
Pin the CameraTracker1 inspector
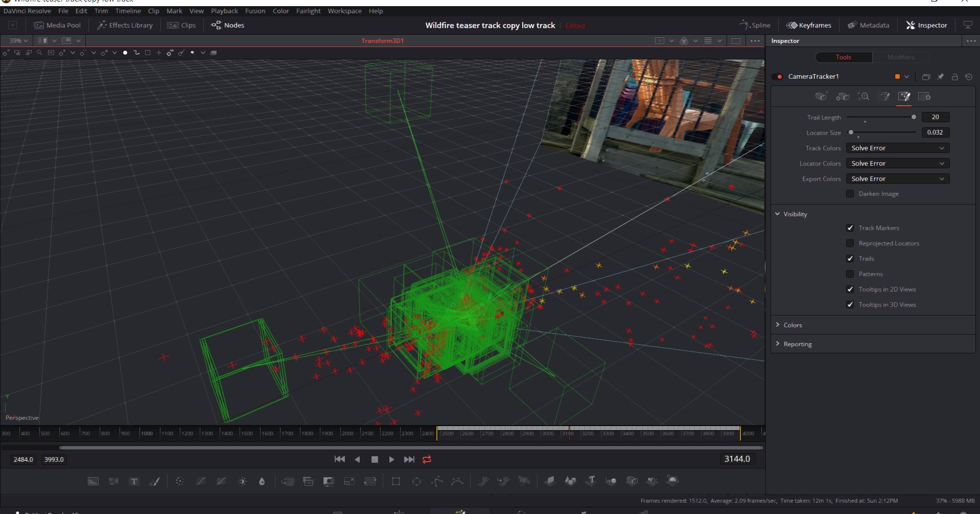(x=940, y=77)
